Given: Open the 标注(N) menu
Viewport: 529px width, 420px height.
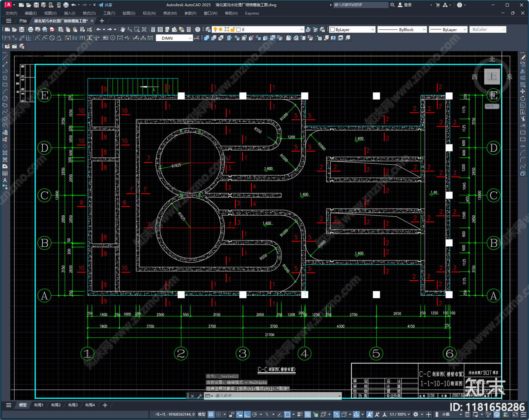Looking at the screenshot, I should (x=149, y=13).
